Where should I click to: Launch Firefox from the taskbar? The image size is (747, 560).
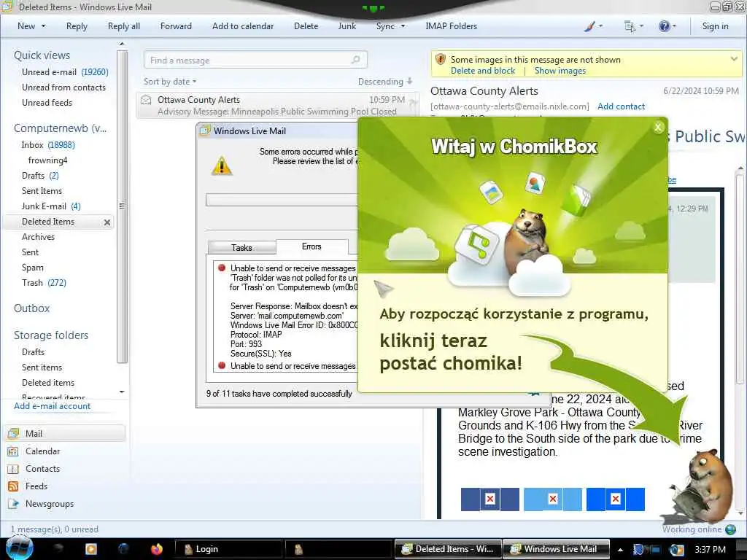coord(156,549)
